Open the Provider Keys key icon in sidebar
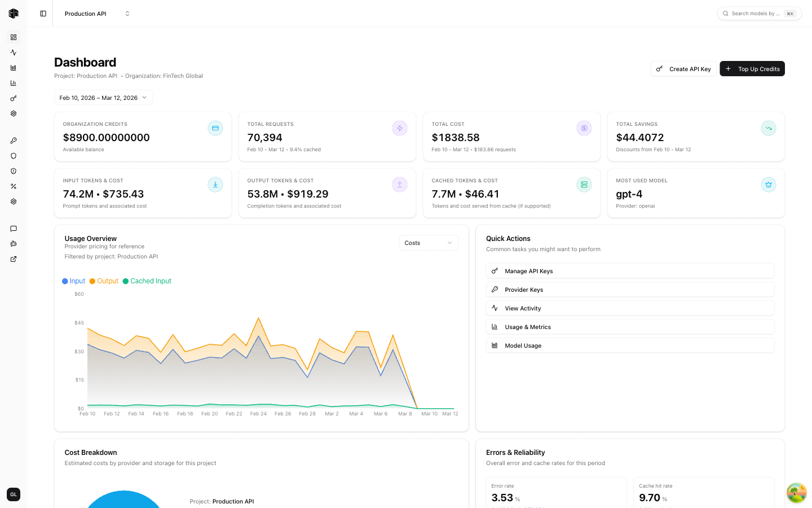The image size is (812, 508). click(14, 141)
